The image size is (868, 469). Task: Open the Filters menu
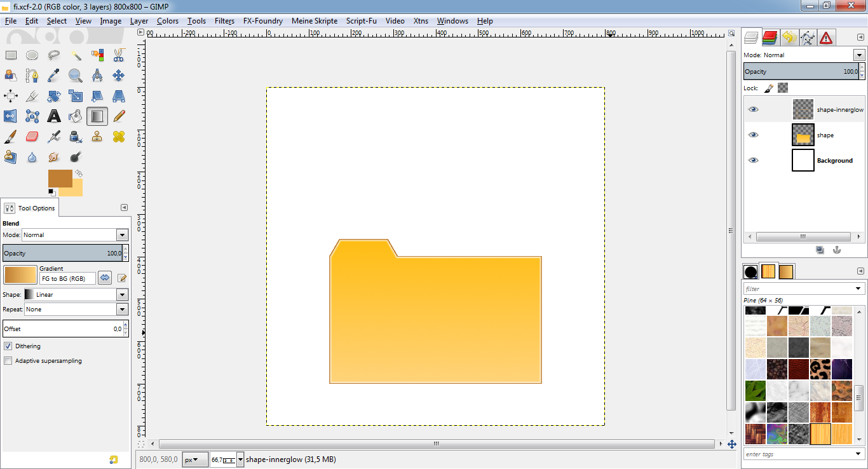(x=224, y=21)
